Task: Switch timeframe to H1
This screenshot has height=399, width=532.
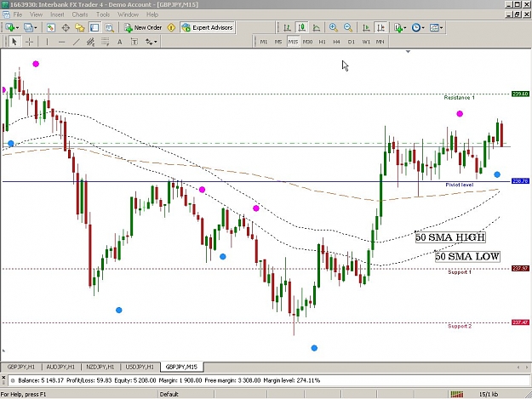Action: coord(322,42)
